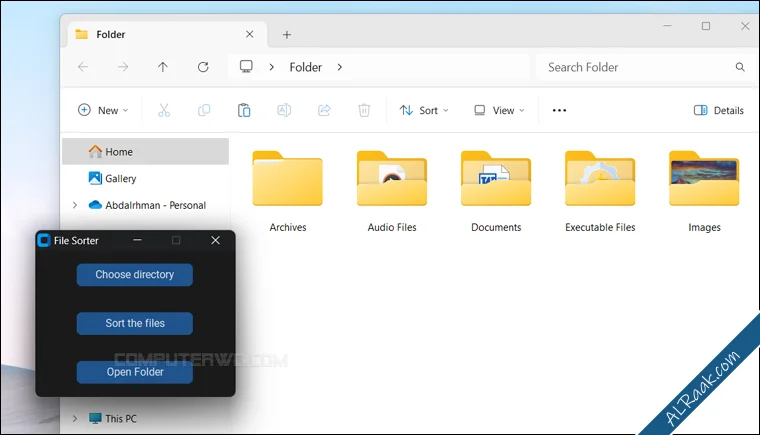The image size is (760, 435).
Task: Click the Sort the files button
Action: 135,323
